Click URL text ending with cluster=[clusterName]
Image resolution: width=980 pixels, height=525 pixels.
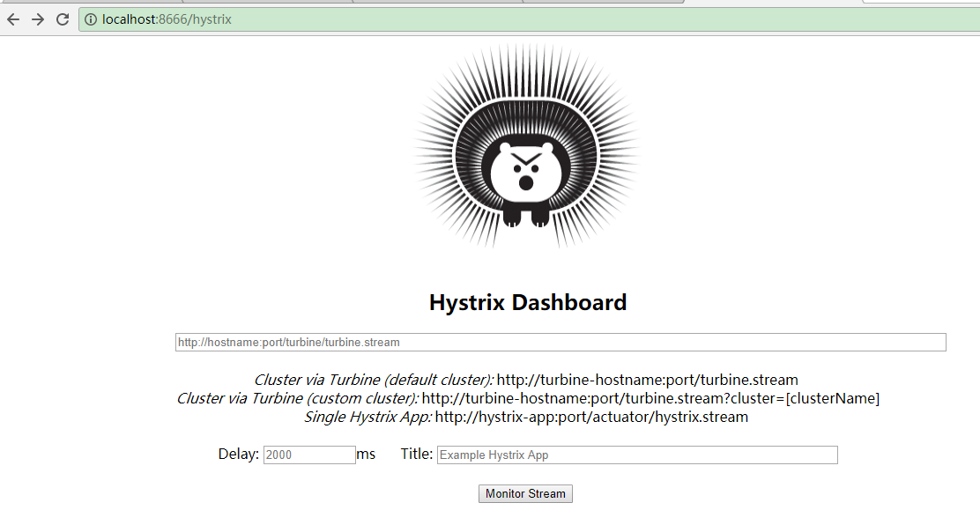(650, 399)
